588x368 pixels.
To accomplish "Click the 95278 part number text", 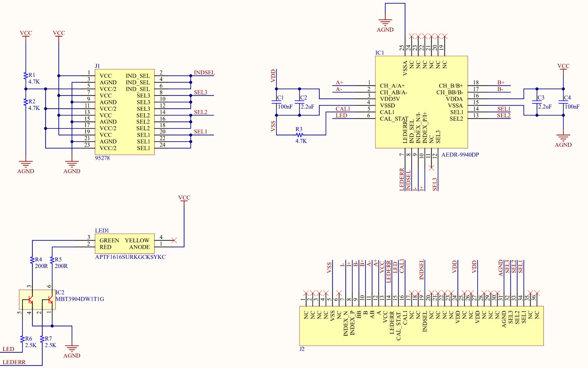I will (102, 158).
